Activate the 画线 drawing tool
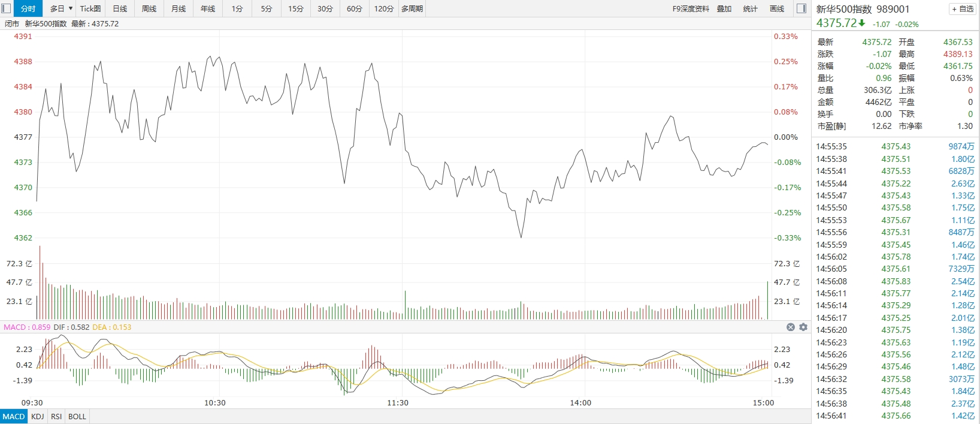The width and height of the screenshot is (980, 424). tap(777, 8)
